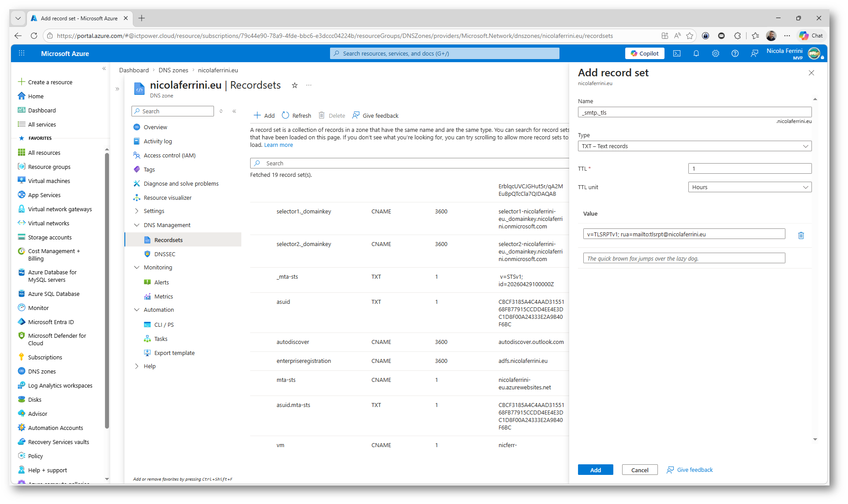Open the Copilot assistant
The height and width of the screenshot is (504, 848).
[x=644, y=53]
